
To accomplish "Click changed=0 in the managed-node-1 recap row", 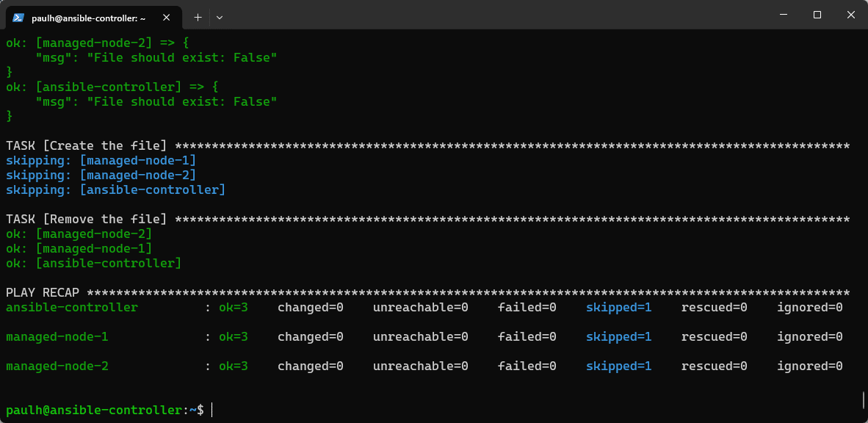I will [x=310, y=336].
